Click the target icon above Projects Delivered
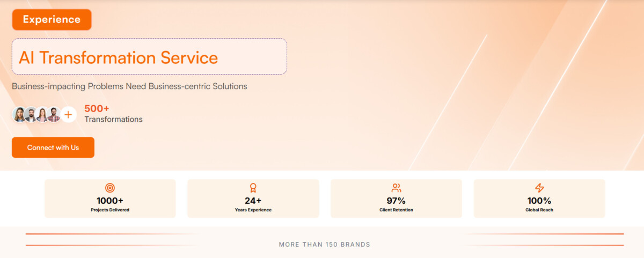The image size is (644, 258). click(110, 188)
